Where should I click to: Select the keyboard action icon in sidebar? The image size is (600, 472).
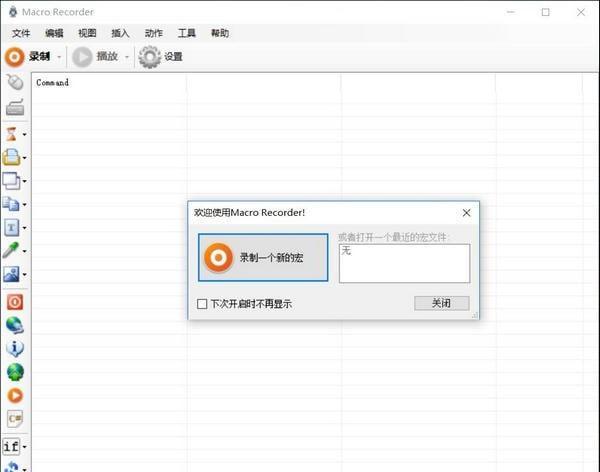point(15,107)
